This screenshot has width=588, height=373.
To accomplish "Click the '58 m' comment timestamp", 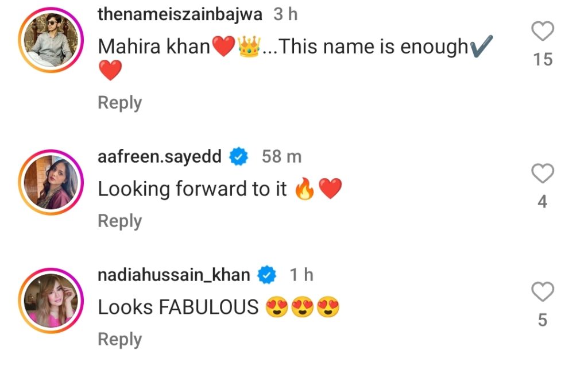I will [x=281, y=157].
